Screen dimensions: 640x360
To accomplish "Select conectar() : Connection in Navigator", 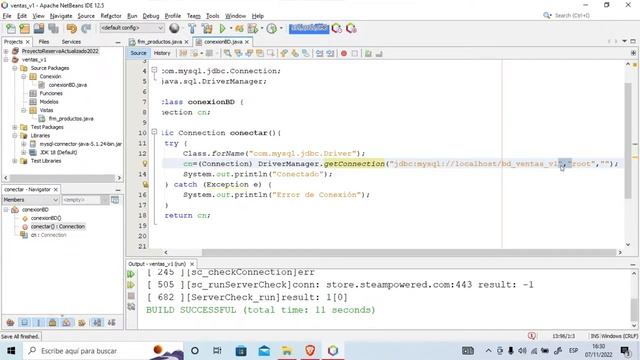I will 58,227.
